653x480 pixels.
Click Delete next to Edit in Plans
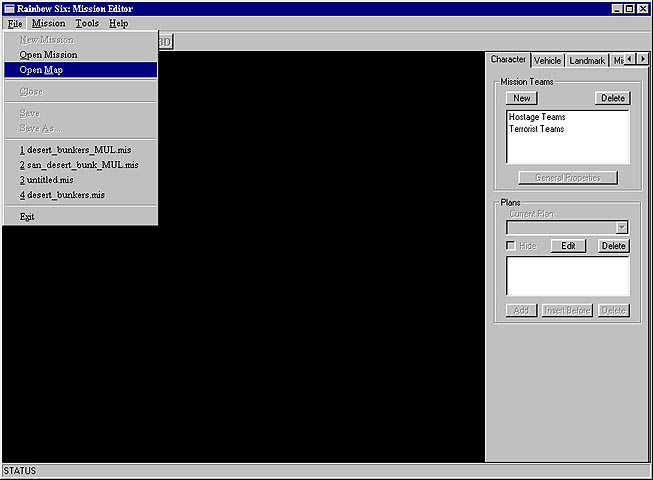[x=613, y=246]
